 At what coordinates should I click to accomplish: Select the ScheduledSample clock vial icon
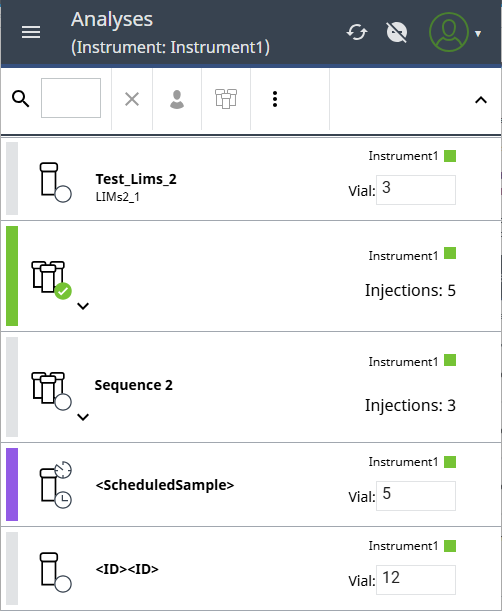point(56,485)
